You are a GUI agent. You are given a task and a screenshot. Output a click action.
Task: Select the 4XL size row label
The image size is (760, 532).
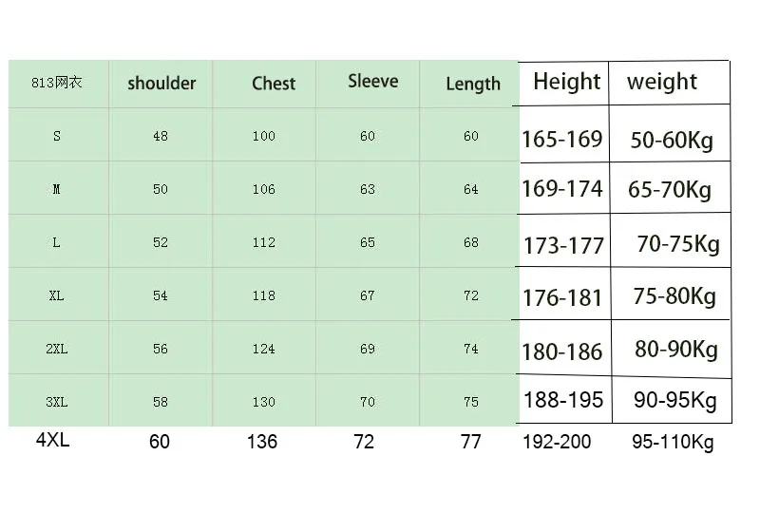[52, 441]
